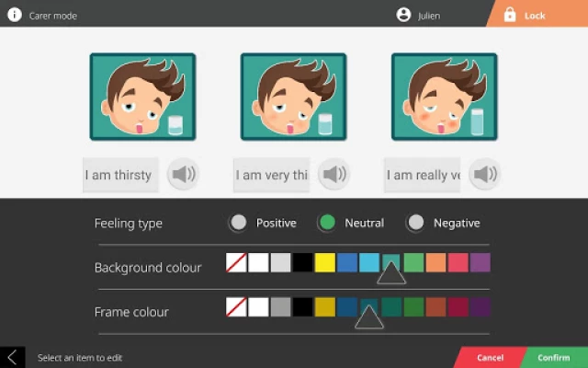
Task: Play audio for "I am very thirsty" card
Action: (x=334, y=175)
